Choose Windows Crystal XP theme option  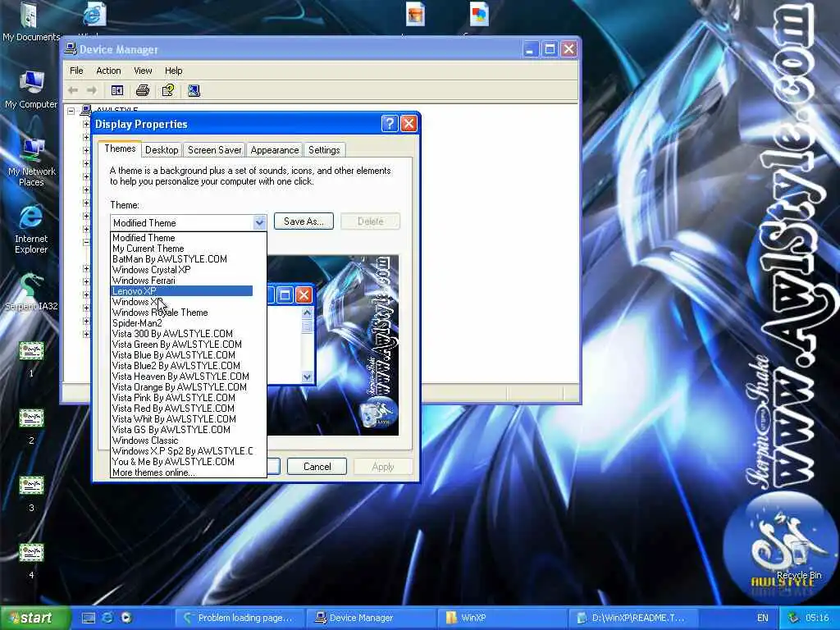(x=181, y=269)
